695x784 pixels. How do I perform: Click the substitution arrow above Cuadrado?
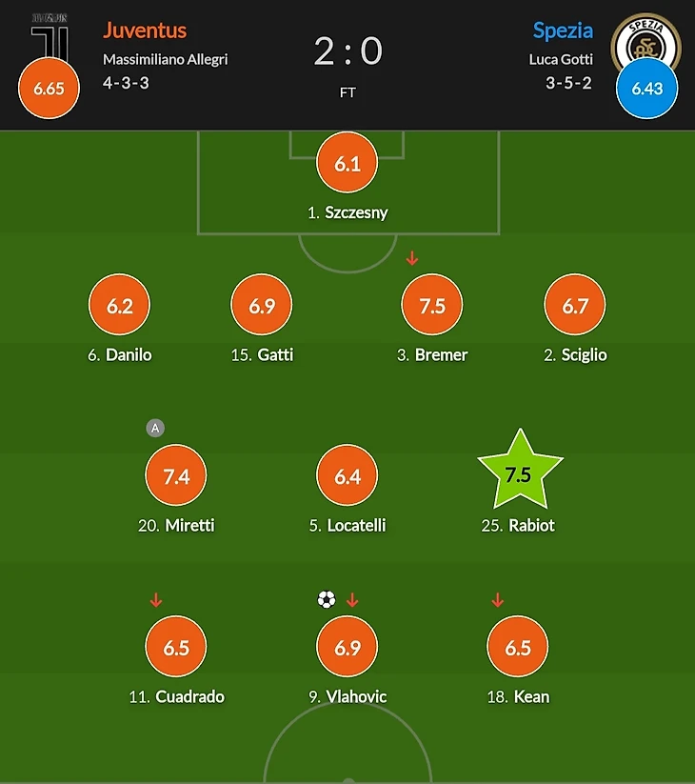(x=156, y=600)
